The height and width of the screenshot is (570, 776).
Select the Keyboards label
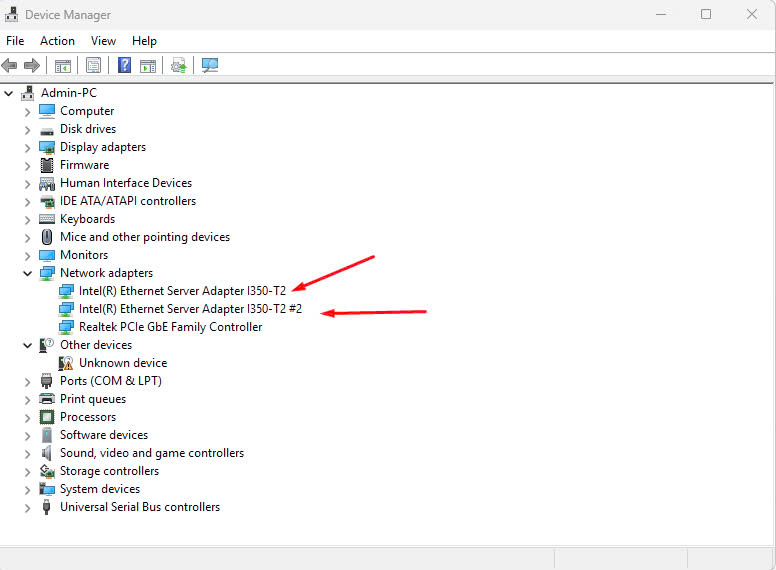point(87,219)
